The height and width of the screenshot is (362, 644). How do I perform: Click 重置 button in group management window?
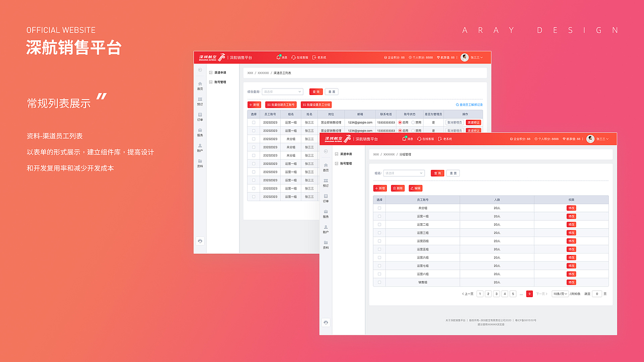click(x=453, y=173)
